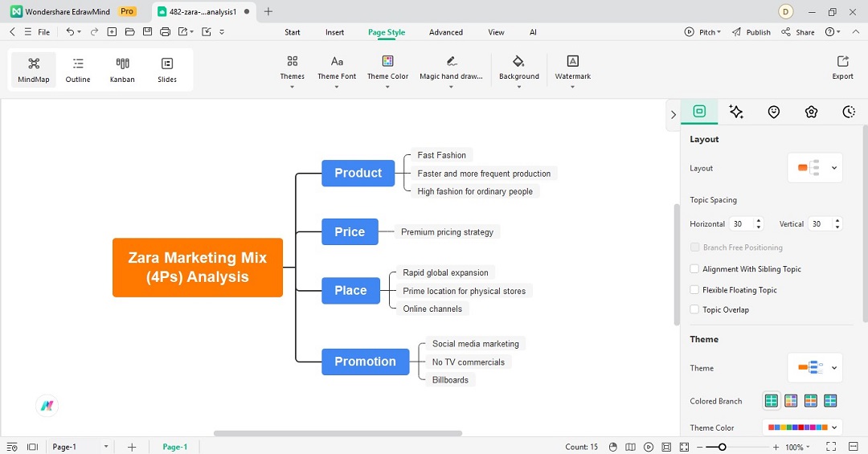The height and width of the screenshot is (454, 868).
Task: Enable Alignment With Sibling Topic
Action: [694, 268]
